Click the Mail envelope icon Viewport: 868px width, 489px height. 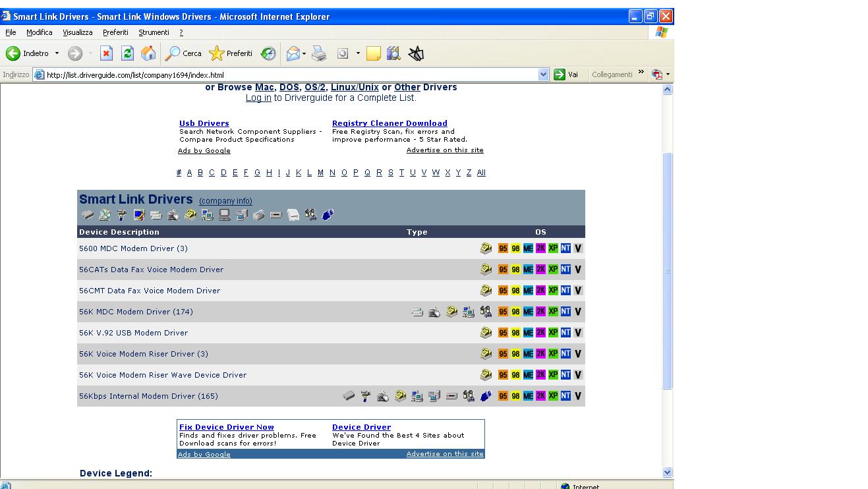coord(293,53)
